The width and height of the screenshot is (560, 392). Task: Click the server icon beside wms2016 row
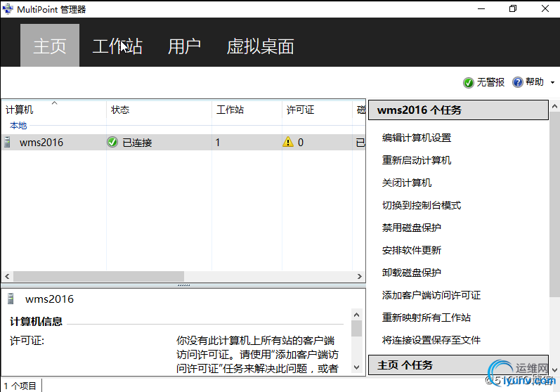click(x=7, y=142)
